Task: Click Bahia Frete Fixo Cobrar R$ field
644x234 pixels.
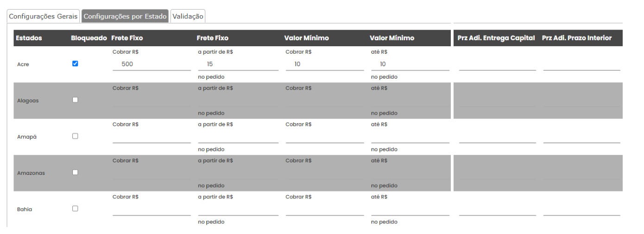Action: [x=152, y=209]
